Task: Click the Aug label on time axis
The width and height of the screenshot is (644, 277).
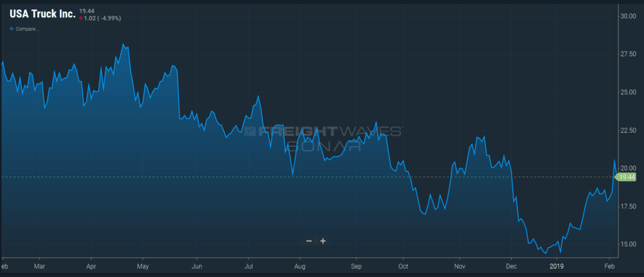Action: point(300,266)
